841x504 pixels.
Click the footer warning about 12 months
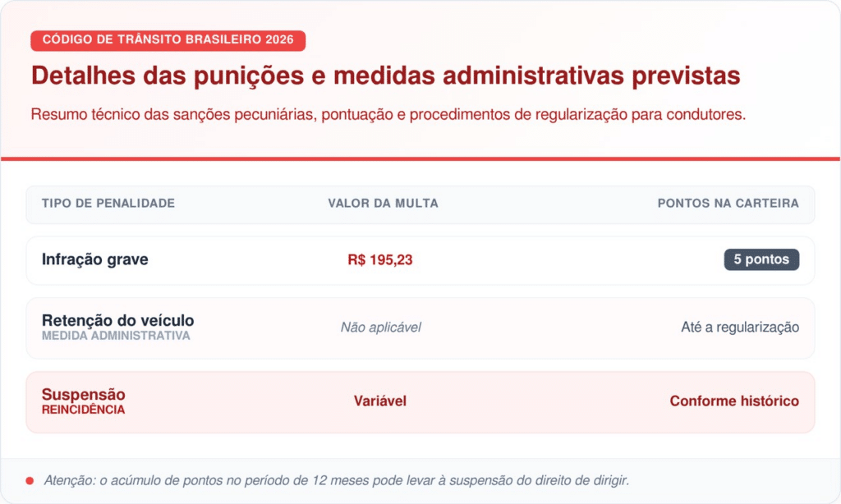(336, 480)
